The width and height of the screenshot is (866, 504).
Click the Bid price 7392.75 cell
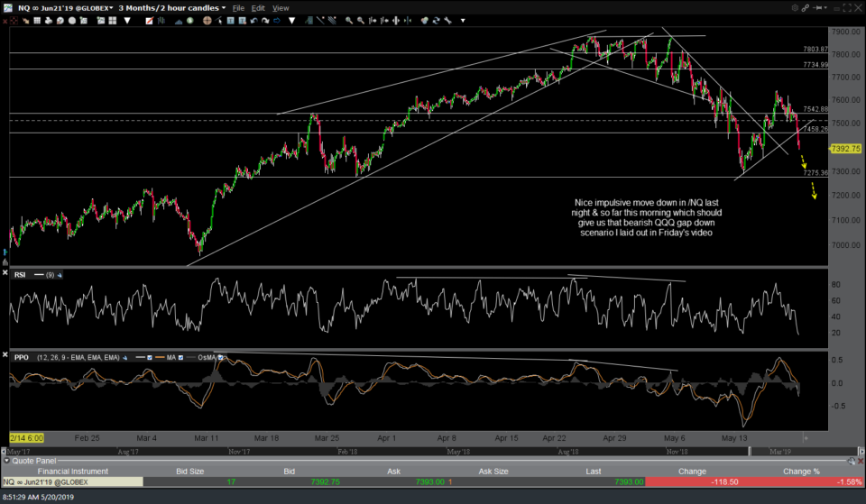pyautogui.click(x=325, y=482)
